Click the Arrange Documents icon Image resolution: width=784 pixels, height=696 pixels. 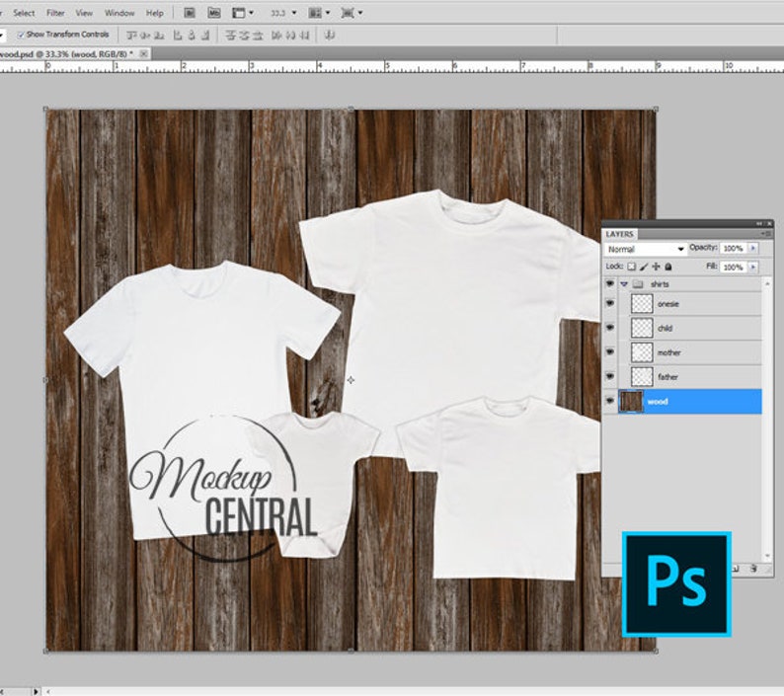click(315, 13)
